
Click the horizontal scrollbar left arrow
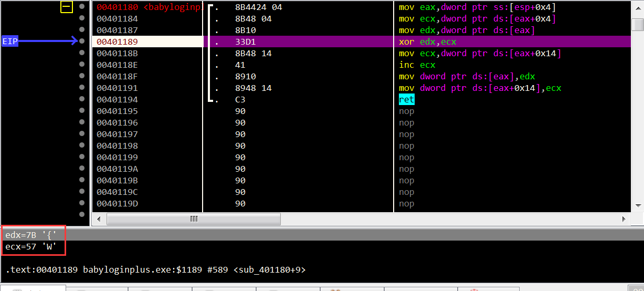click(99, 219)
